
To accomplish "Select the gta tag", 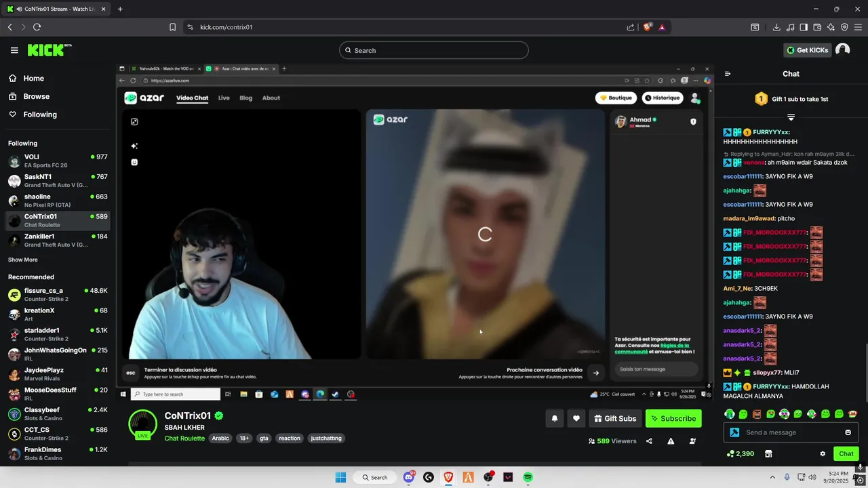I will (264, 439).
